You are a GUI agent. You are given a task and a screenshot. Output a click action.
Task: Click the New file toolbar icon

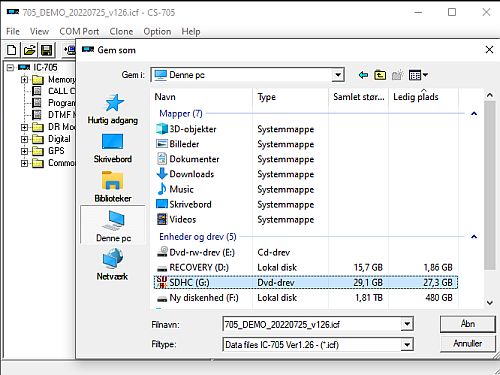[x=12, y=50]
